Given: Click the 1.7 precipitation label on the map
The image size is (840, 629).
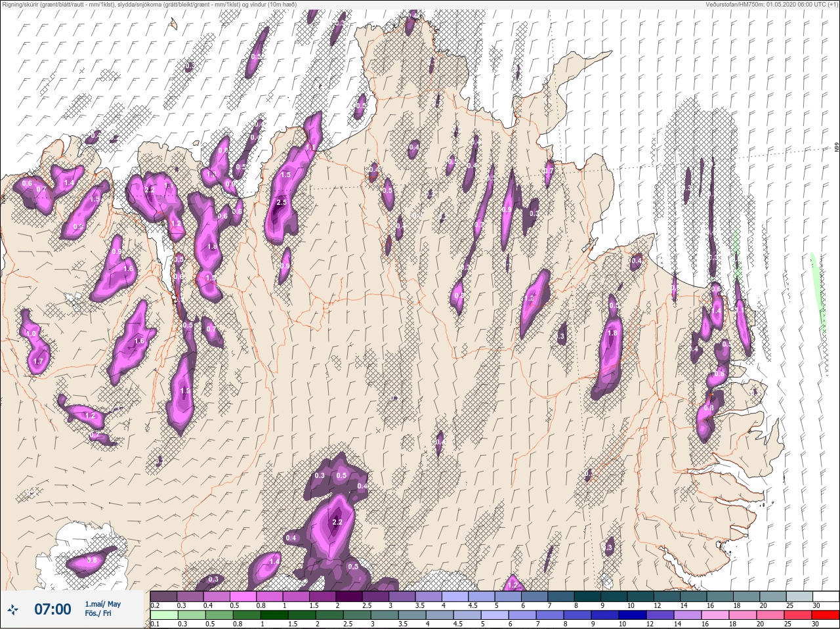Looking at the screenshot, I should (37, 361).
